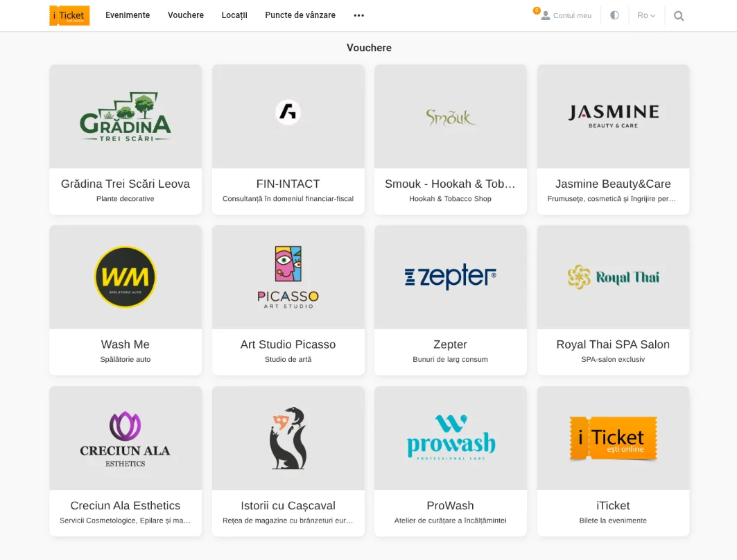Screen dimensions: 737x560
Task: Click the orange cart counter badge
Action: [537, 10]
